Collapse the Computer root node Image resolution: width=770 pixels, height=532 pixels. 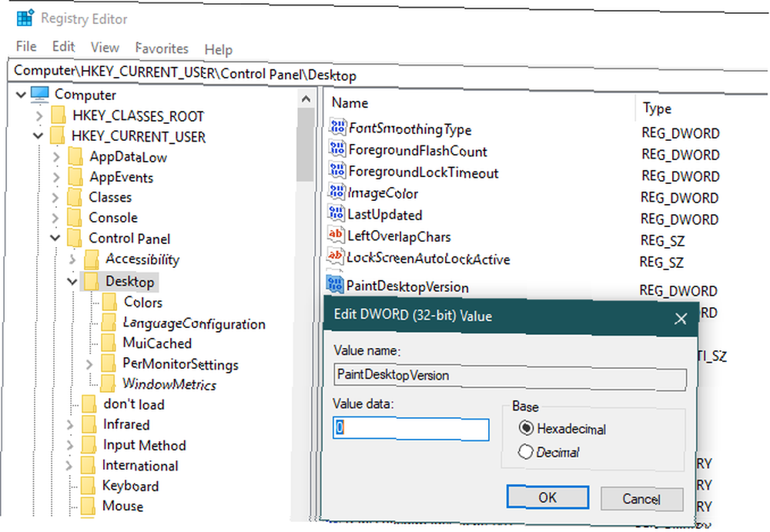point(21,94)
